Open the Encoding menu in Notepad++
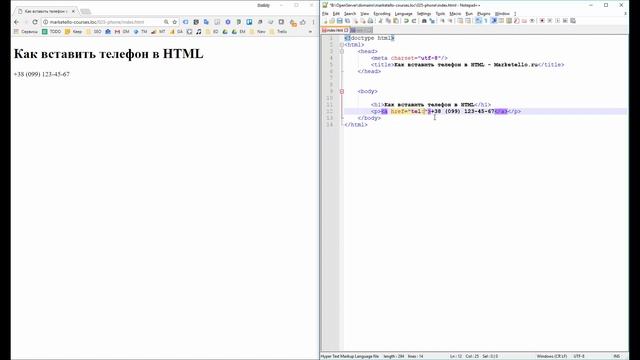640x360 pixels. click(382, 14)
